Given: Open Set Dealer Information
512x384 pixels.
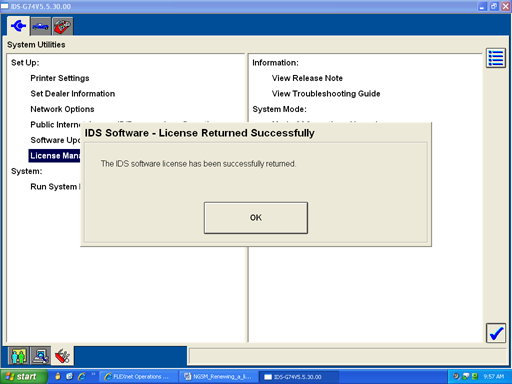Looking at the screenshot, I should (x=73, y=94).
